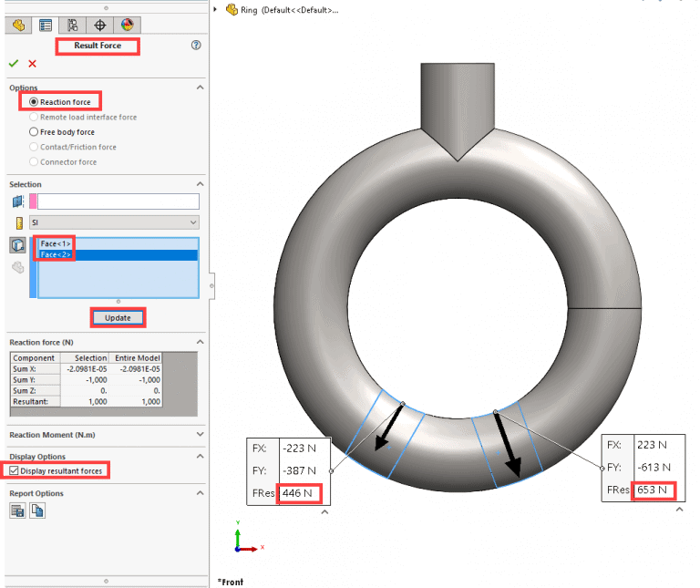Switch to the ConfigurationManager tab
This screenshot has height=588, width=700.
click(x=73, y=25)
